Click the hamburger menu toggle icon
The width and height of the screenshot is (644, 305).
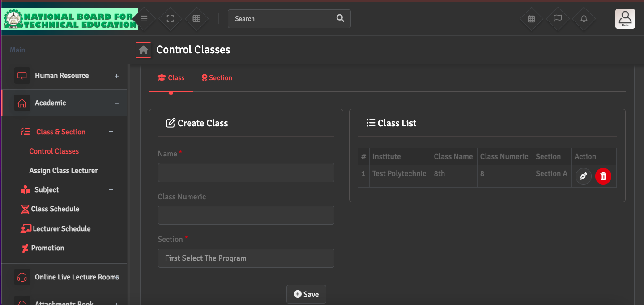click(x=144, y=19)
